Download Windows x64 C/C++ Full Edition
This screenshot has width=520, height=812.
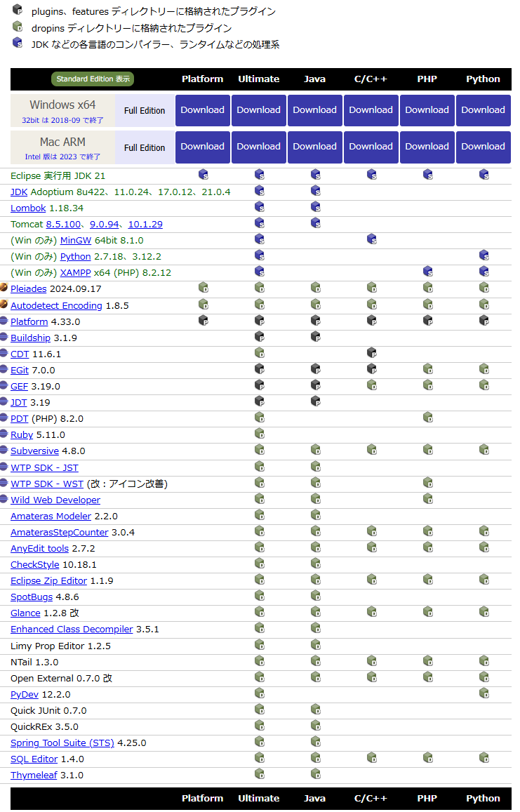[x=371, y=110]
